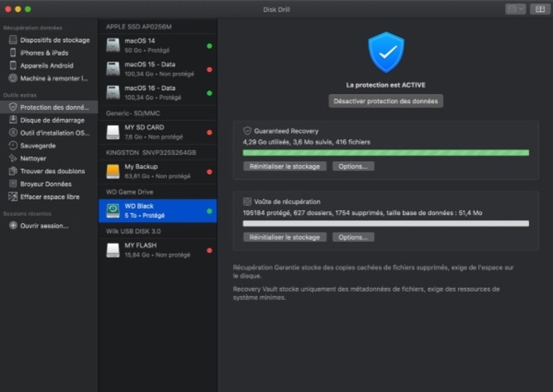Select Trouver des doublons tool
553x392 pixels.
(49, 171)
